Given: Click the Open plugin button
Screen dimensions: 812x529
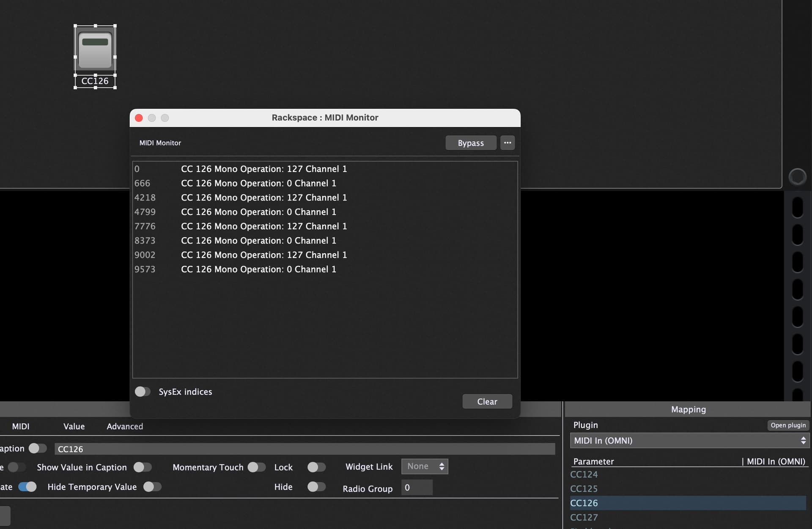Looking at the screenshot, I should (x=787, y=425).
